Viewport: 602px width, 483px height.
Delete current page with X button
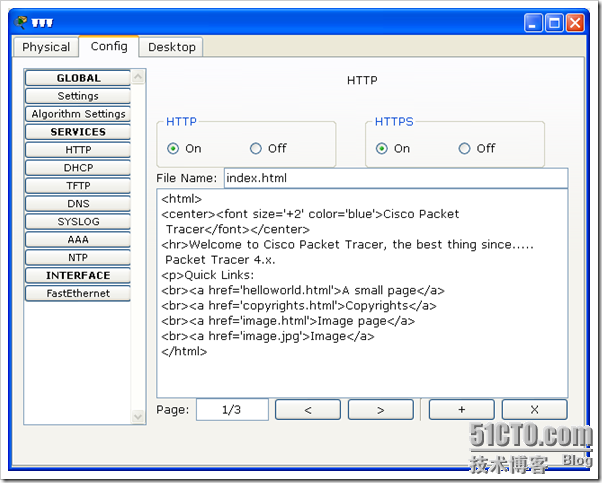tap(534, 410)
